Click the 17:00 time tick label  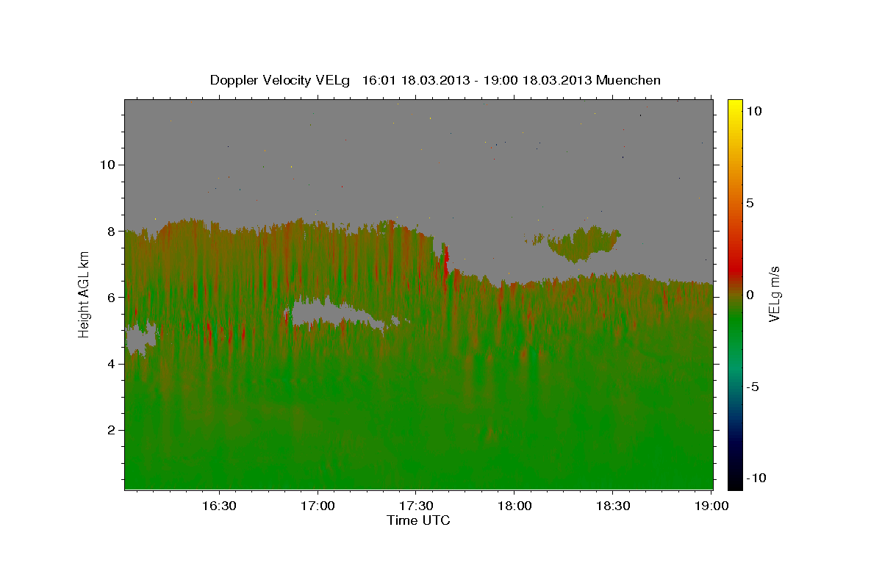[x=318, y=506]
